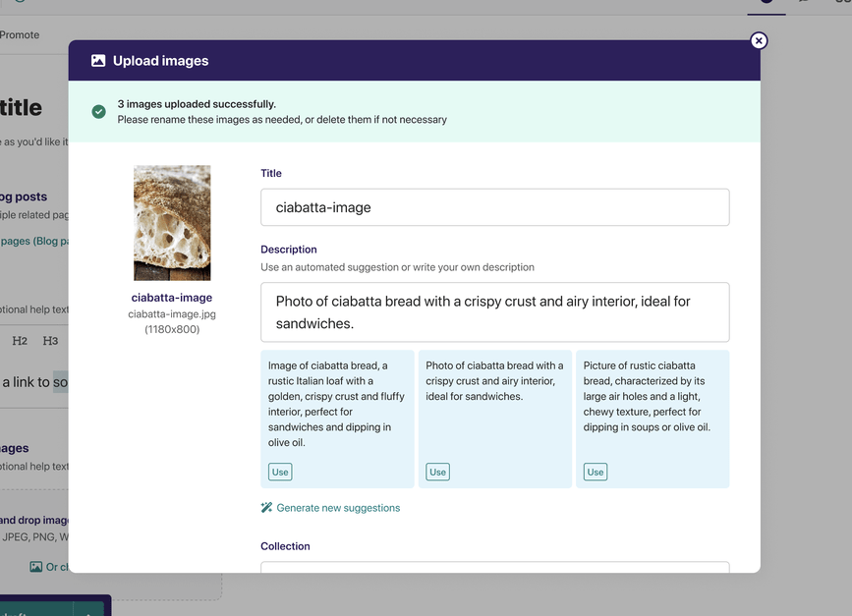Apply H3 heading in the editor toolbar
The image size is (852, 616).
coord(50,341)
